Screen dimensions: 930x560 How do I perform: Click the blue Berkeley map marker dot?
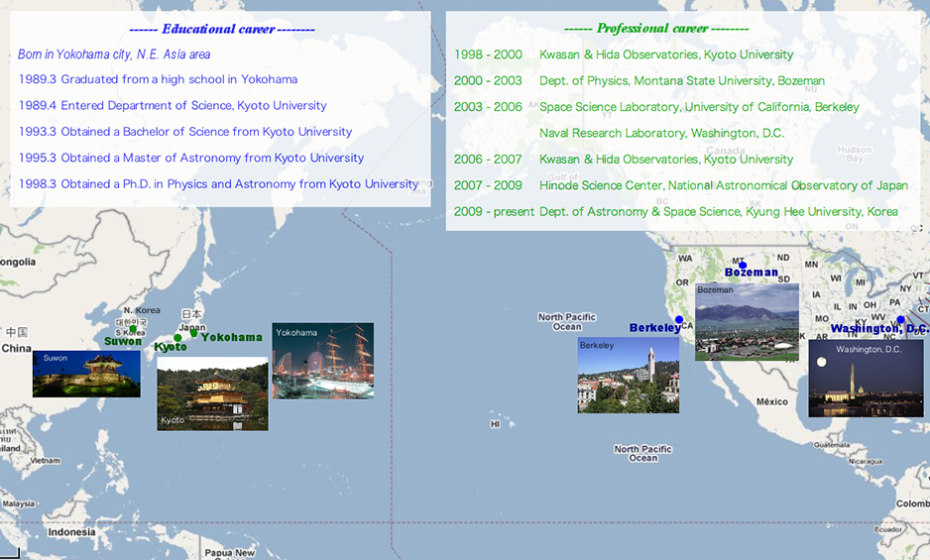click(679, 319)
